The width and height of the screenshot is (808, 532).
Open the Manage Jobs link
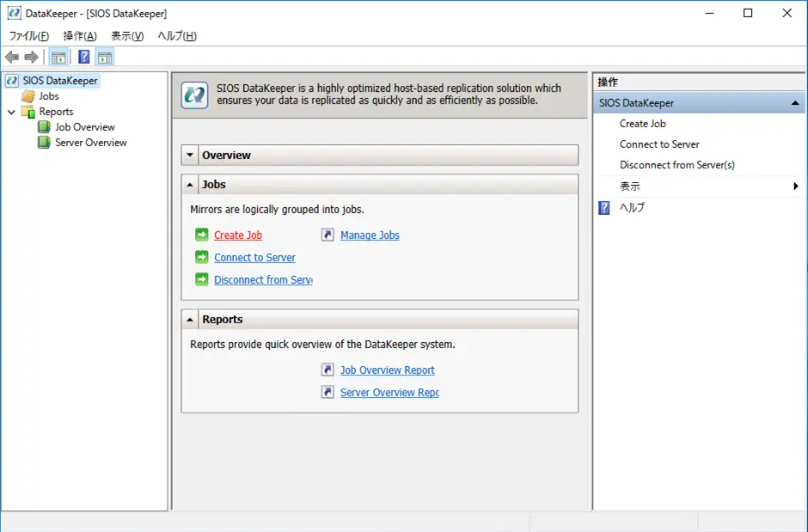(x=370, y=235)
